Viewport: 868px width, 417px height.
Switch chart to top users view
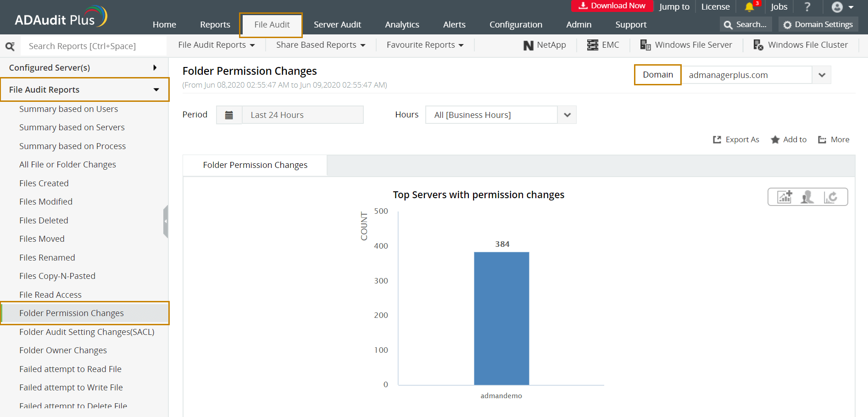[807, 197]
